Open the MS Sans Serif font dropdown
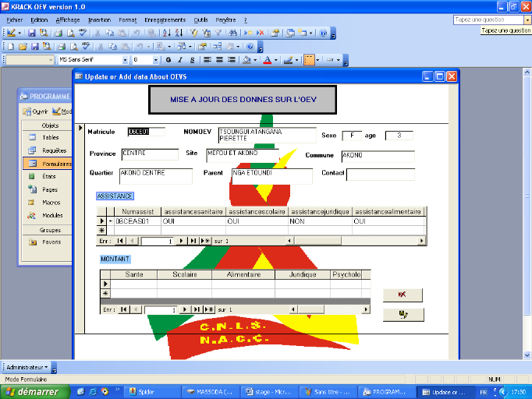532x399 pixels. [125, 59]
